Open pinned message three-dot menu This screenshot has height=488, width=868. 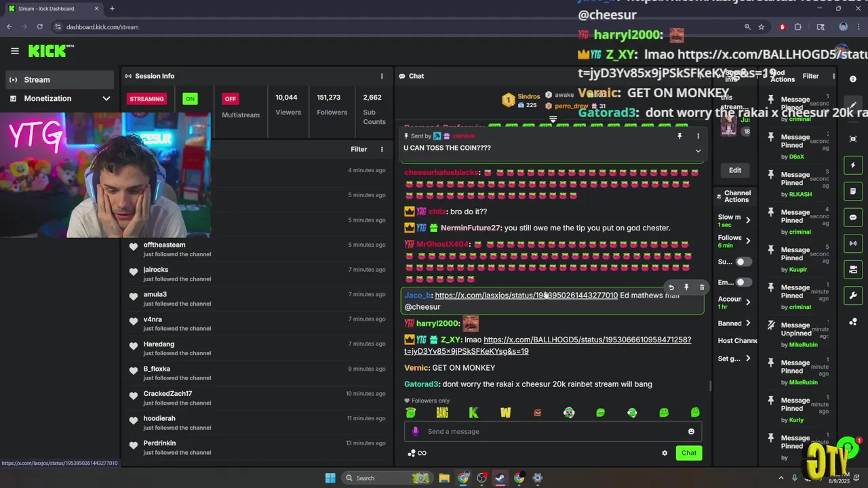pyautogui.click(x=698, y=136)
